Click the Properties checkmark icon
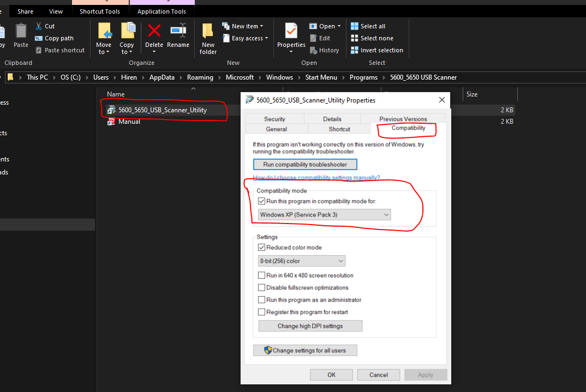 pyautogui.click(x=291, y=31)
